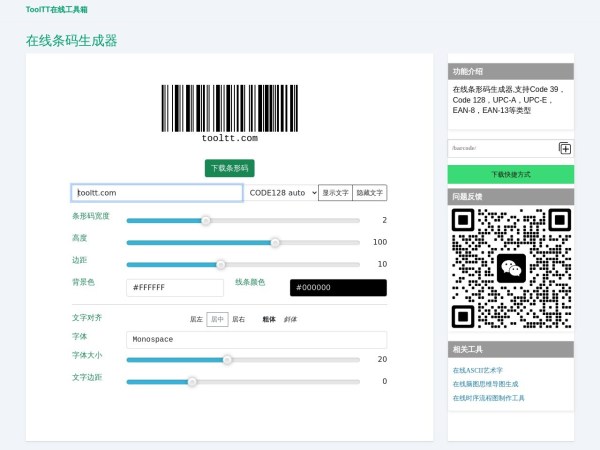Click the 高度 height slider handle

[x=275, y=242]
